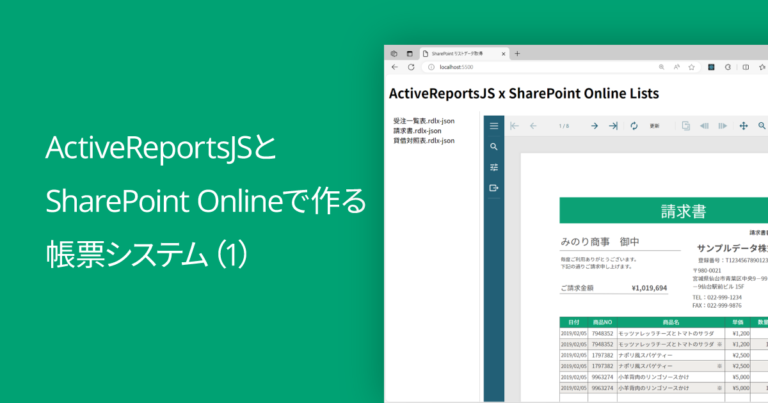Go to previous report page
768x403 pixels.
pos(533,126)
